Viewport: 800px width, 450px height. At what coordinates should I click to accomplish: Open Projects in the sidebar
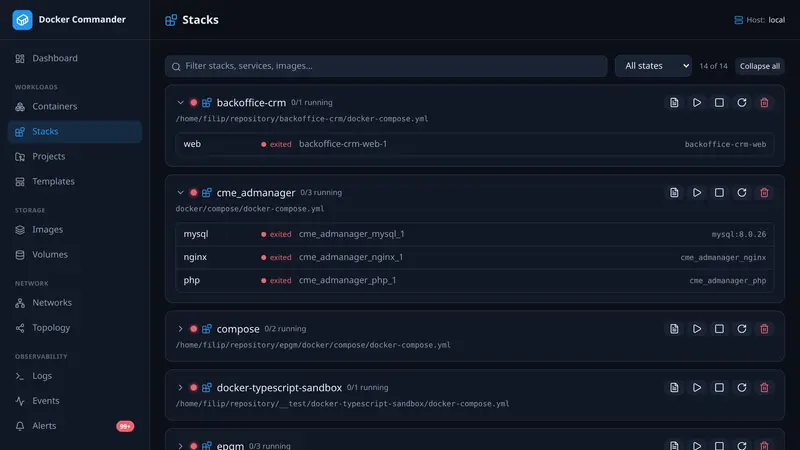(x=74, y=156)
